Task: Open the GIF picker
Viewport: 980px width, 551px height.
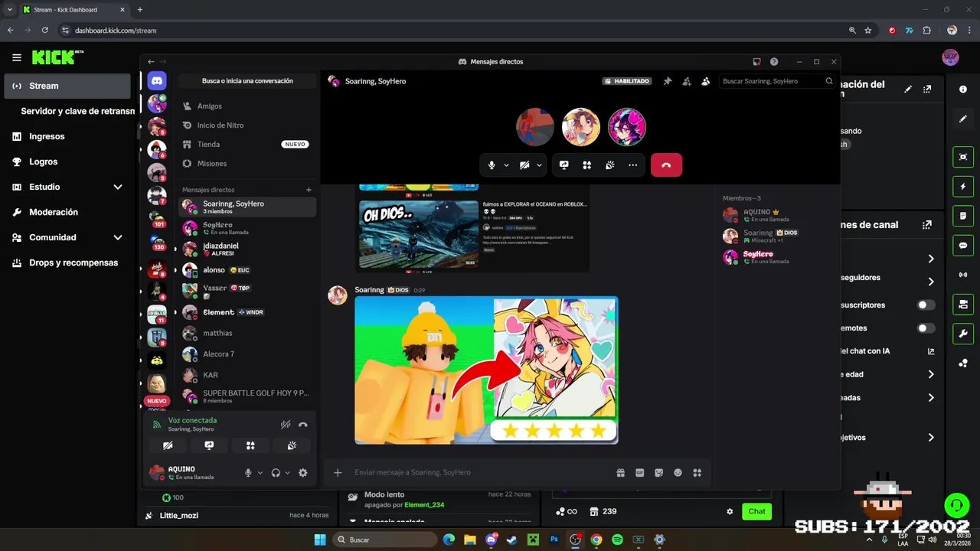Action: click(x=640, y=472)
